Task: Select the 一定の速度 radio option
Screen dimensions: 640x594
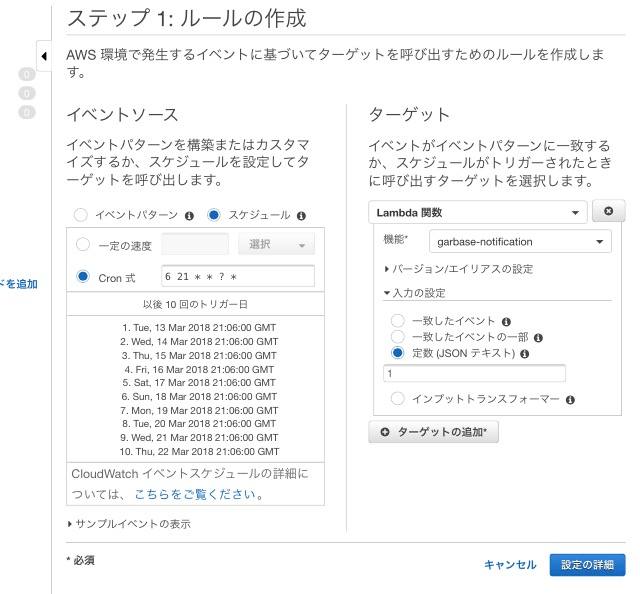Action: tap(83, 245)
